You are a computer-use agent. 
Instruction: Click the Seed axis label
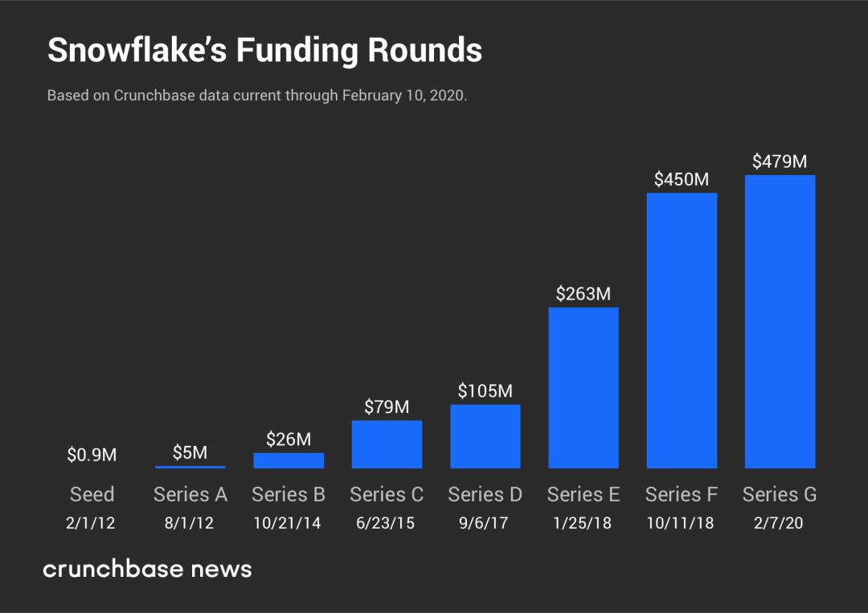point(92,494)
